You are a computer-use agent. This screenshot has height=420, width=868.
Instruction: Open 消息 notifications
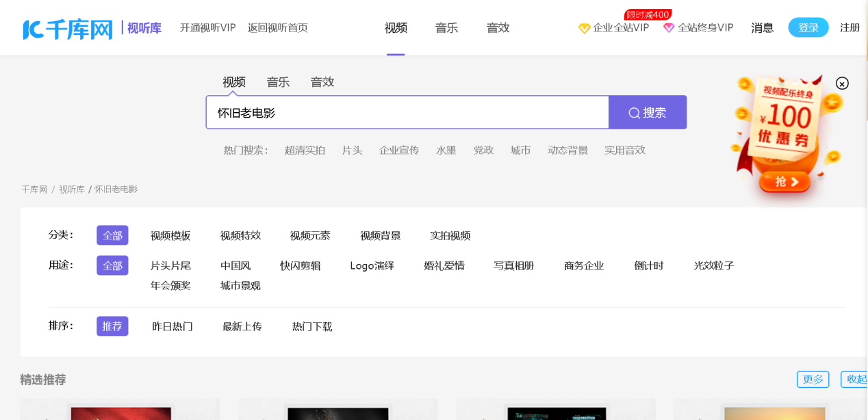point(762,28)
